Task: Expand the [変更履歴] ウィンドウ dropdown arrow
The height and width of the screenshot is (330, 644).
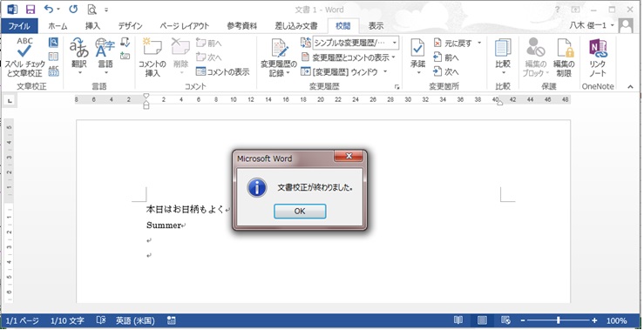Action: (385, 71)
